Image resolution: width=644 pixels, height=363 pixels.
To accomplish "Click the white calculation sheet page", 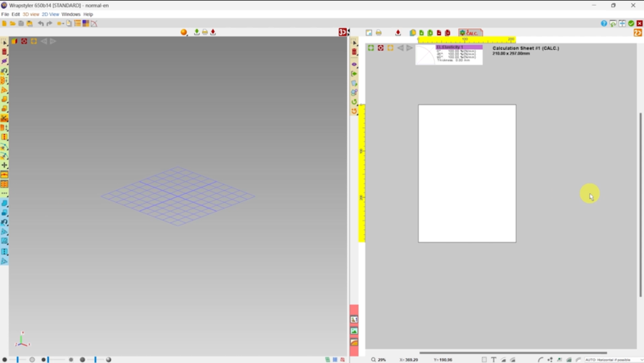I will pos(467,173).
